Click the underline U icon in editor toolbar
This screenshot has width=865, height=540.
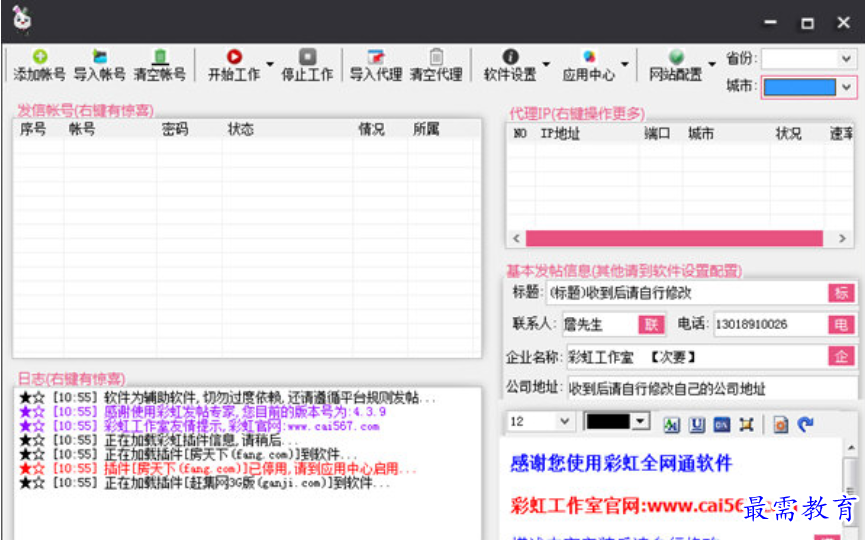coord(697,424)
